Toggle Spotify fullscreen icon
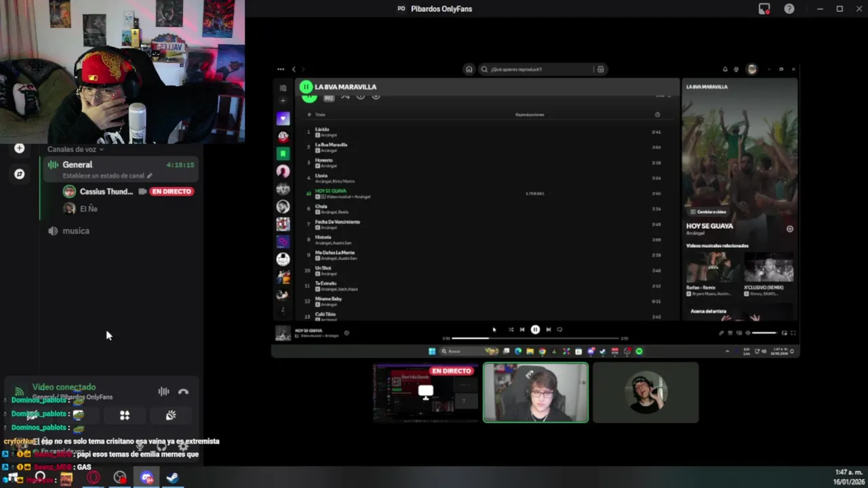 [x=793, y=333]
